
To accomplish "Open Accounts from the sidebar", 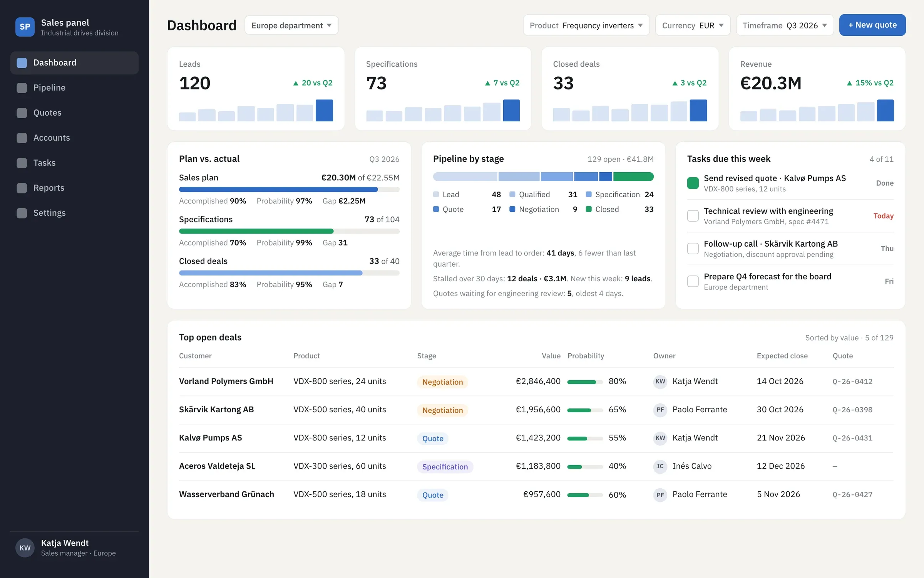I will (x=74, y=138).
